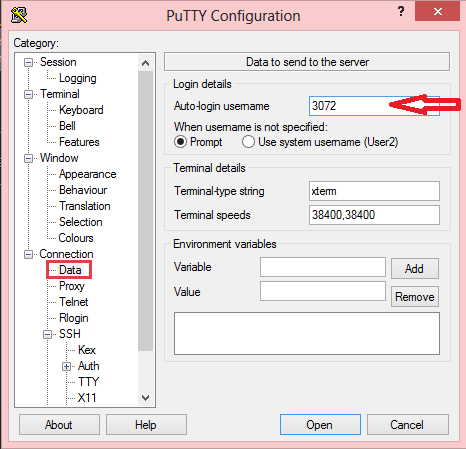Screen dimensions: 466x449
Task: Open Proxy settings category
Action: click(x=72, y=286)
